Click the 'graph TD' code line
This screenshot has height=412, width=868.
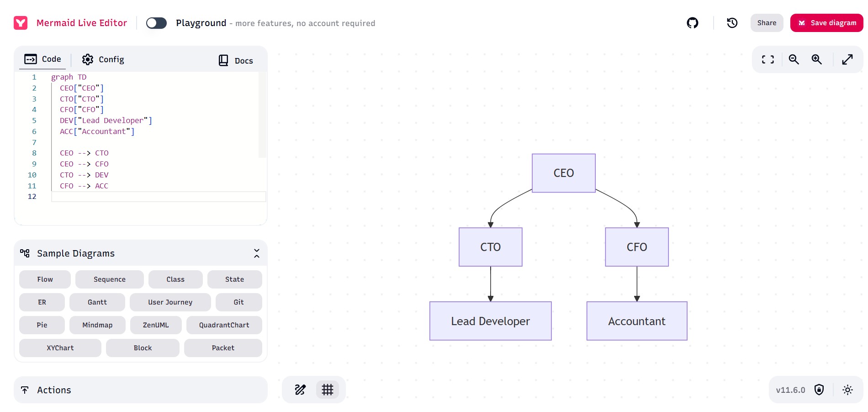(x=69, y=77)
